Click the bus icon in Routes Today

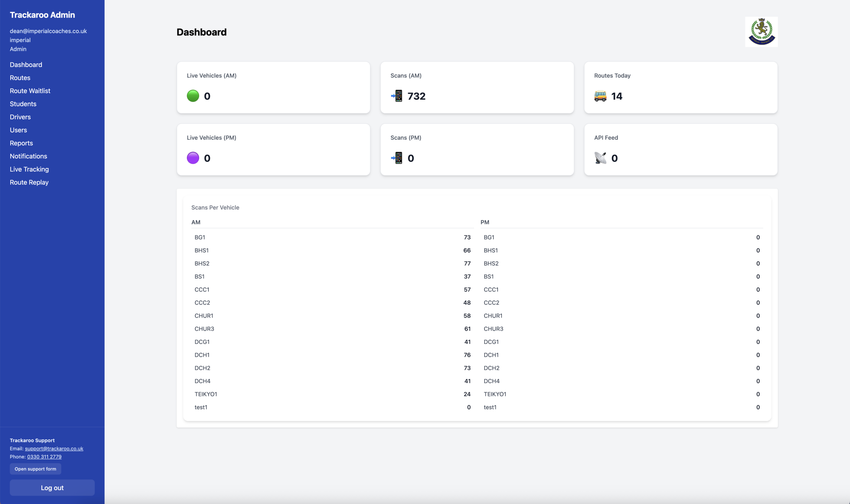tap(600, 96)
